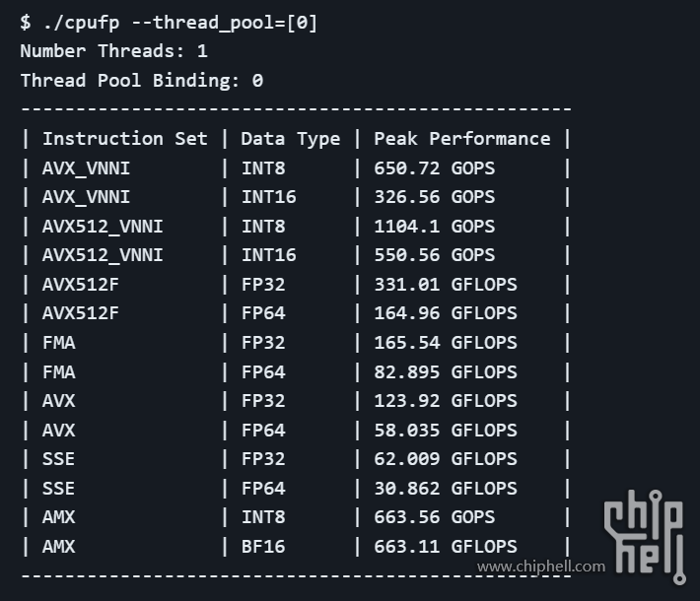Click the AVX512_VNNI INT8 row label
Image resolution: width=700 pixels, height=601 pixels.
click(x=103, y=227)
